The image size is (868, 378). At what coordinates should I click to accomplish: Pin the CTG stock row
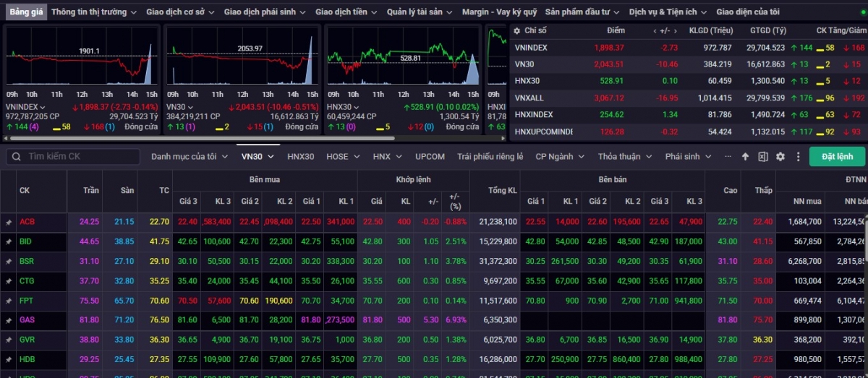(x=9, y=280)
